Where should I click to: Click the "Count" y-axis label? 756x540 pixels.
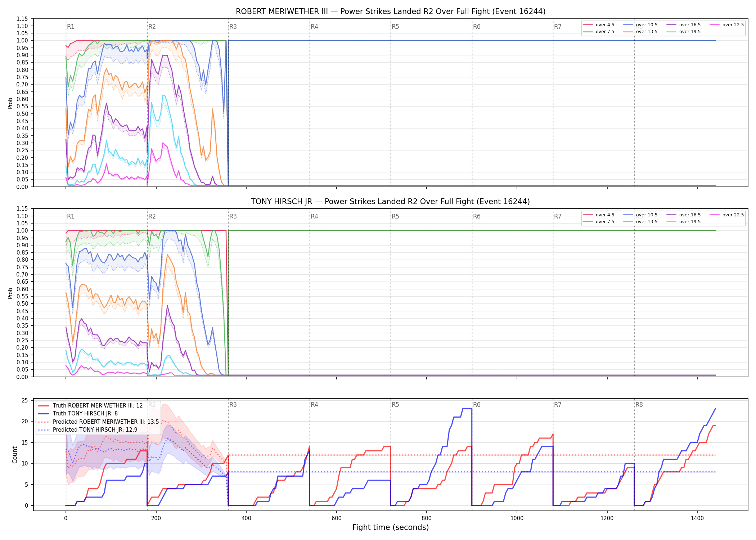15,455
